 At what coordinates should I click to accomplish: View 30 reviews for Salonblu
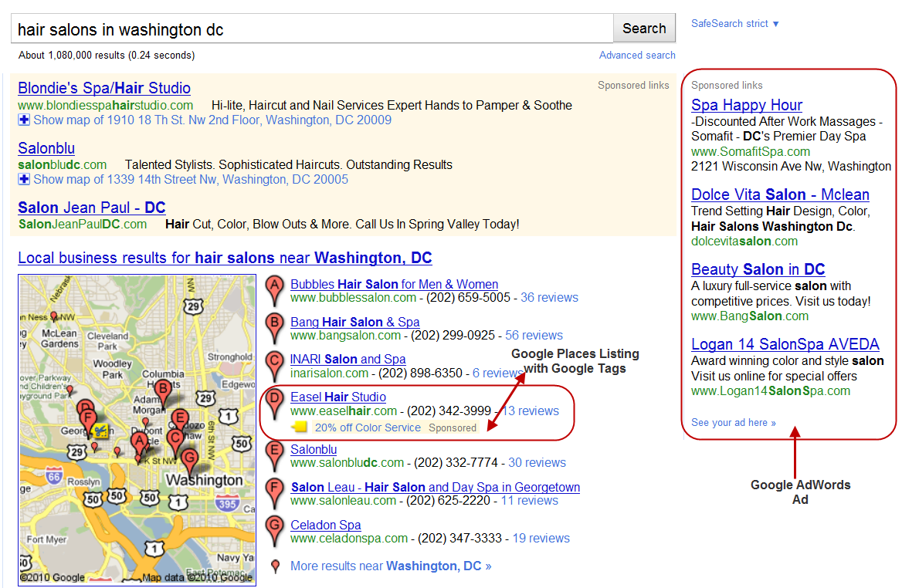coord(537,463)
